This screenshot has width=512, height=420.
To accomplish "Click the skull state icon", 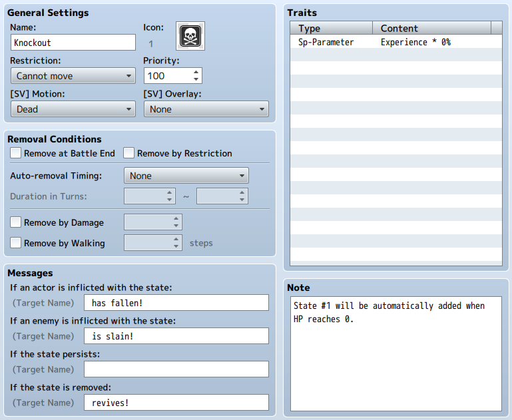I will [190, 36].
